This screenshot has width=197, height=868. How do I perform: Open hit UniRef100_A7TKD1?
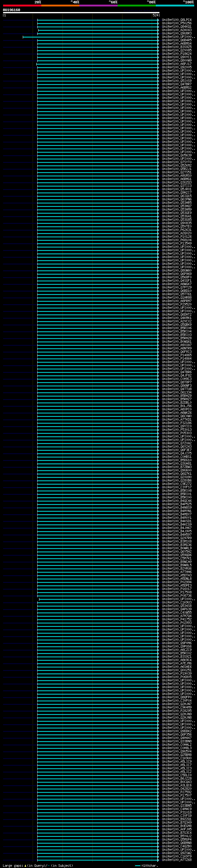click(x=176, y=419)
